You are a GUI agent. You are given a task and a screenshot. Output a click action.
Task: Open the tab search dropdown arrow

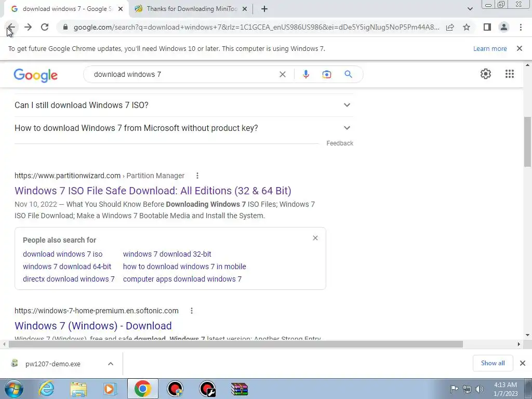pos(470,9)
